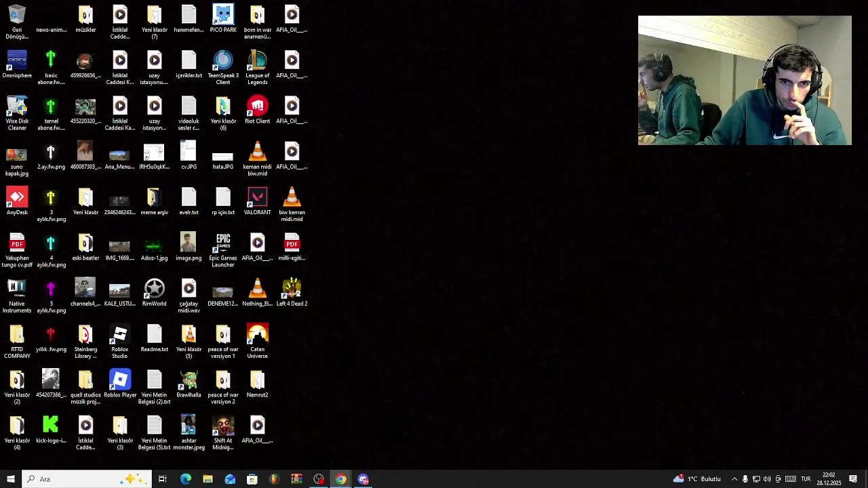Open the Windows Start menu

(x=10, y=479)
